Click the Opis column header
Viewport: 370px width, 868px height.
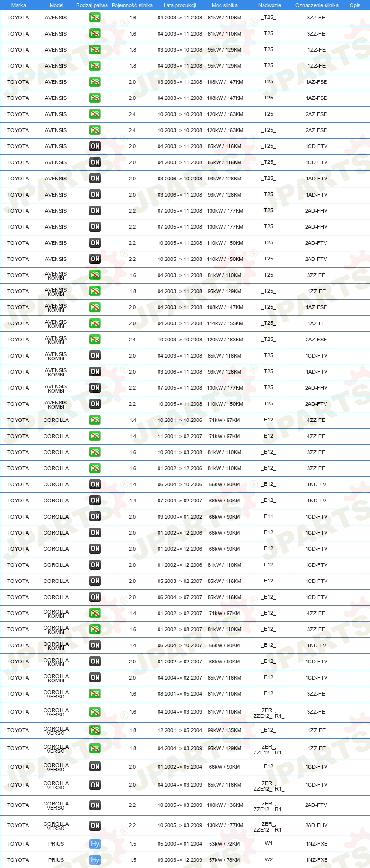[x=355, y=5]
